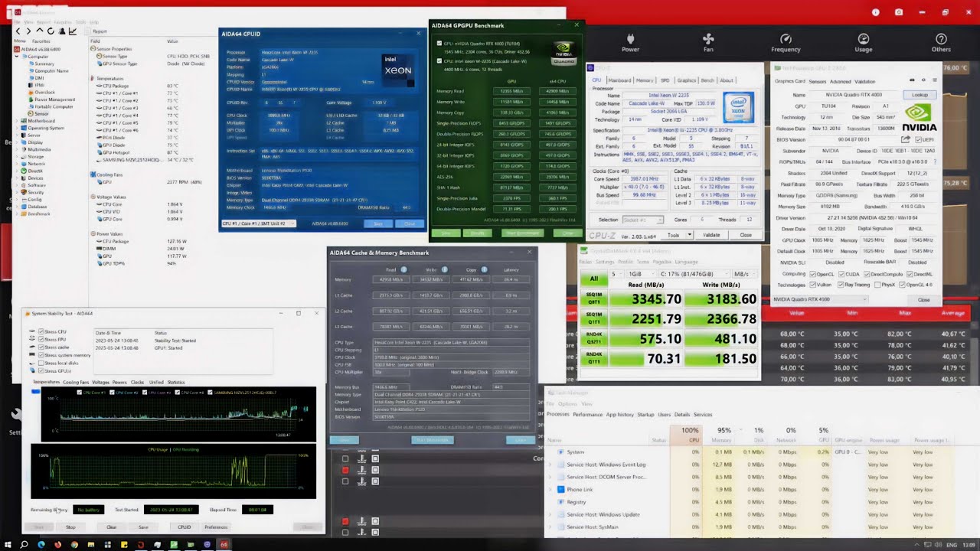Click AIDA64 toolbar user icon
Screen dimensions: 980x551
tap(62, 31)
